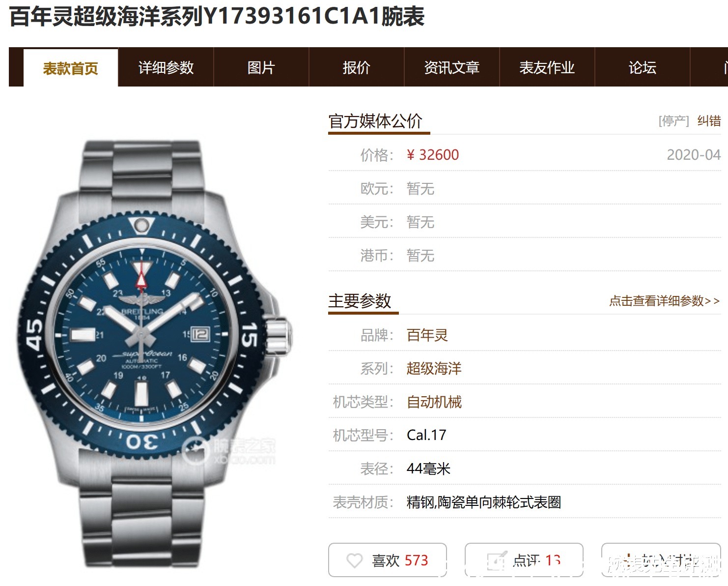Go to the 报价 tab
Viewport: 728px width, 586px height.
pos(357,67)
